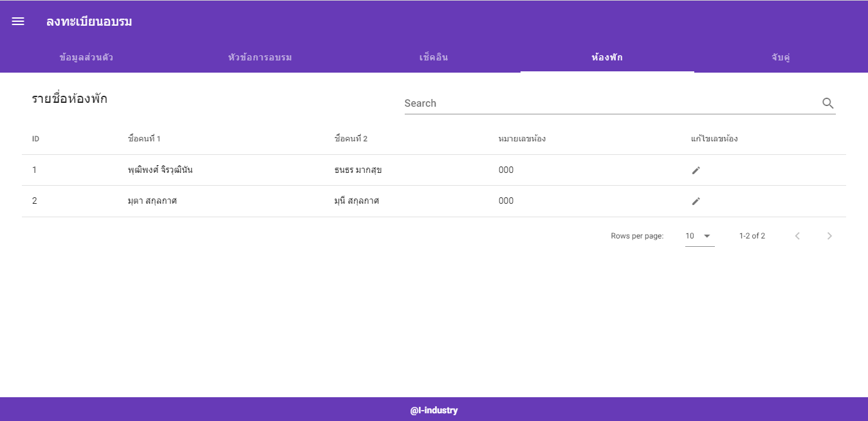Screen dimensions: 868x421
Task: Select the เช็คอิน tab
Action: pos(434,57)
